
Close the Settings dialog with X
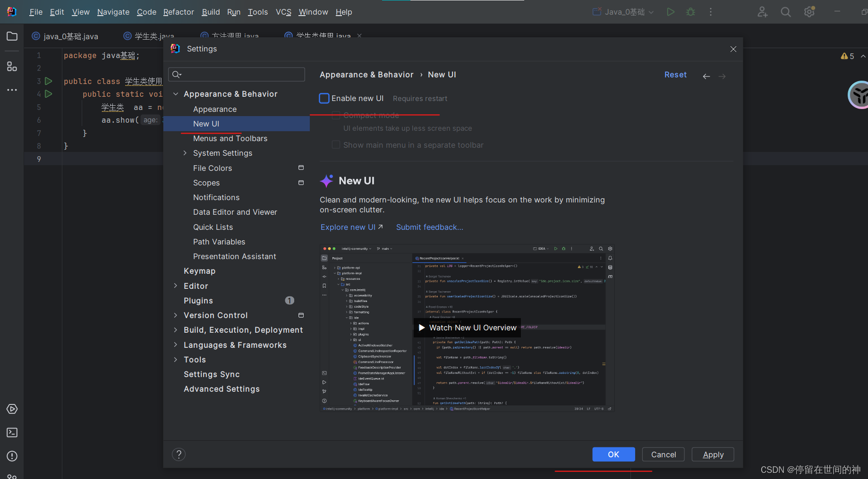[x=733, y=49]
